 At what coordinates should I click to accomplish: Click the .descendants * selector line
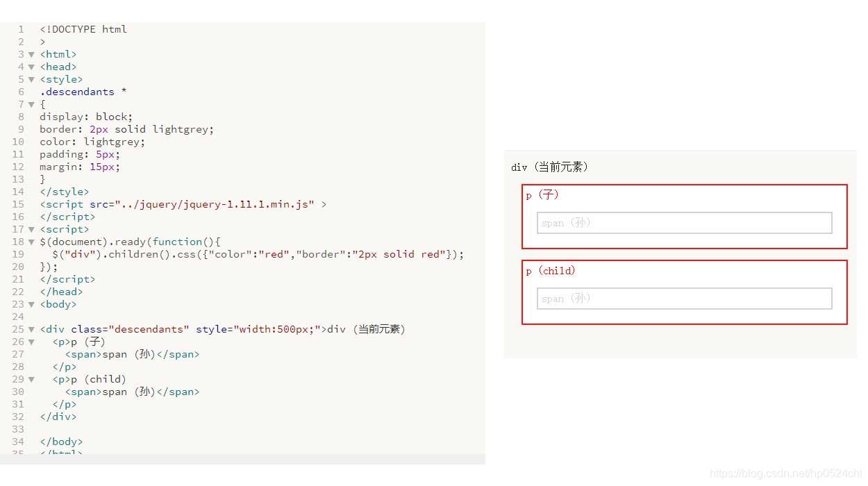[x=83, y=92]
